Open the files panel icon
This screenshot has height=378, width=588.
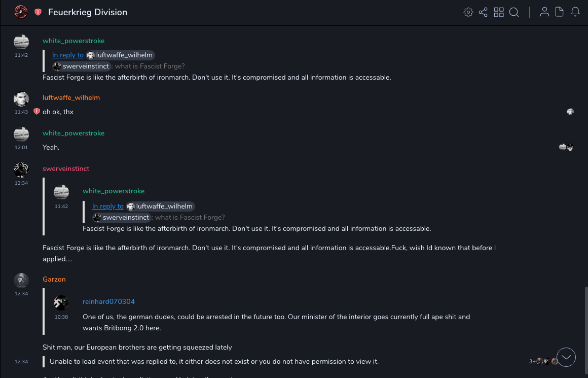pyautogui.click(x=559, y=12)
